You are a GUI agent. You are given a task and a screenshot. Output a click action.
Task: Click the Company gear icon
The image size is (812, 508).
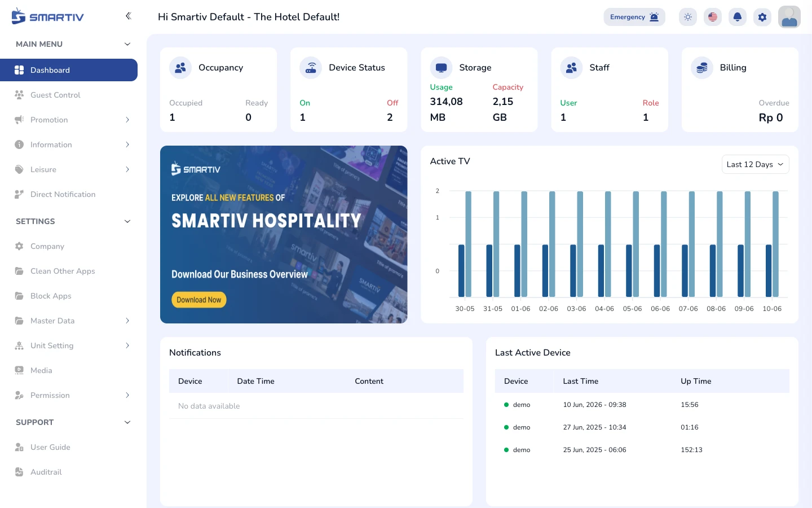tap(19, 246)
